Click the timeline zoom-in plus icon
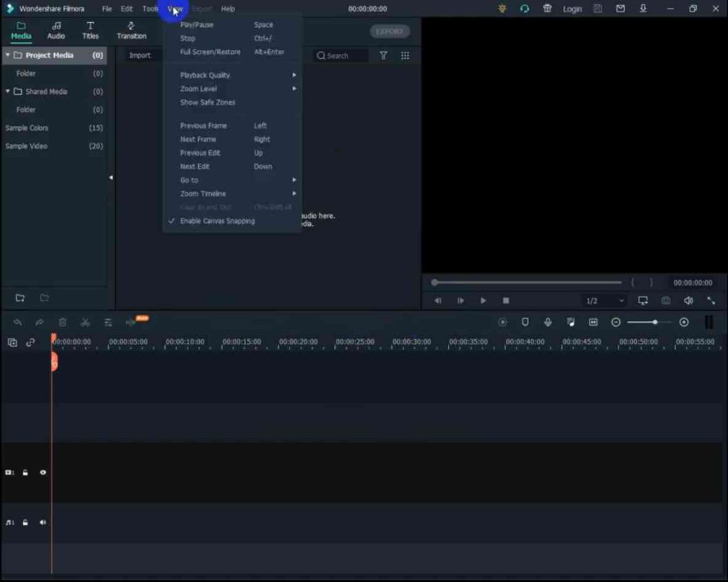 tap(684, 322)
